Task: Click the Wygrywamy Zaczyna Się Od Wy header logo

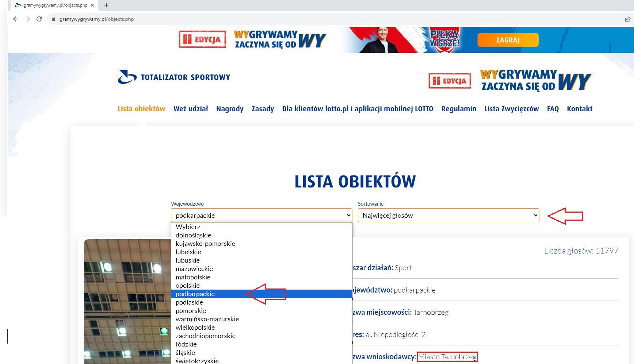Action: coord(510,80)
